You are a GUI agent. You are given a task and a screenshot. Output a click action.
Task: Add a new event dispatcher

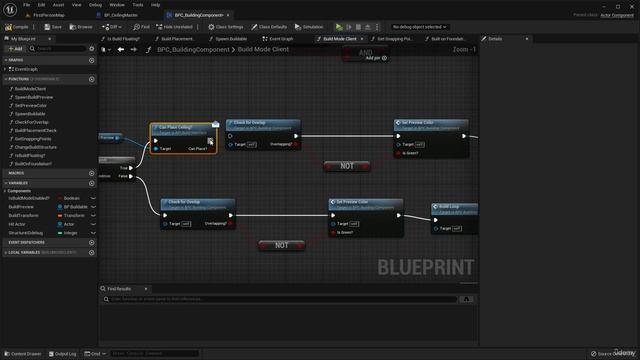92,242
